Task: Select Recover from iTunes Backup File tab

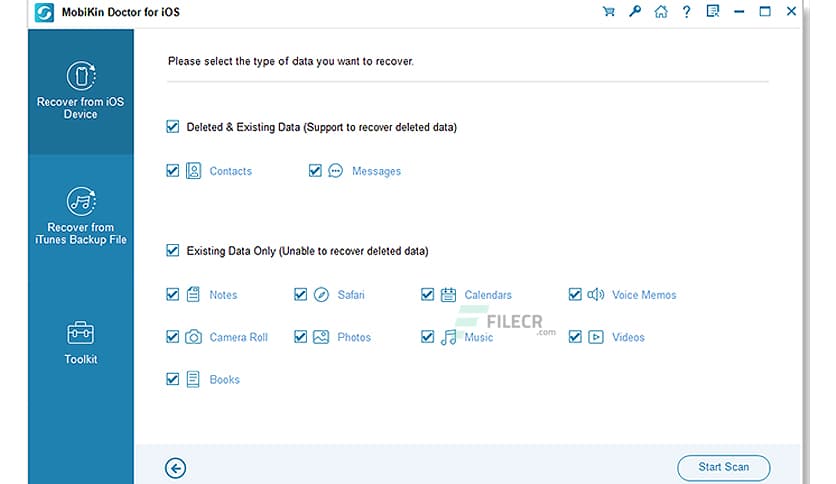Action: coord(80,217)
